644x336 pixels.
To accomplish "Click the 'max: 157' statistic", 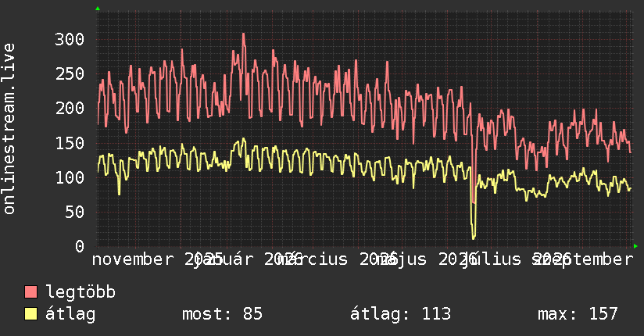I will click(578, 314).
